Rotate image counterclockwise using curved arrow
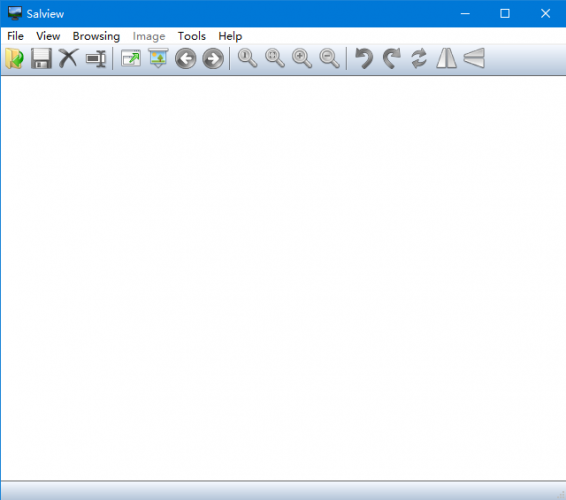Screen dimensions: 566x500 (x=364, y=58)
